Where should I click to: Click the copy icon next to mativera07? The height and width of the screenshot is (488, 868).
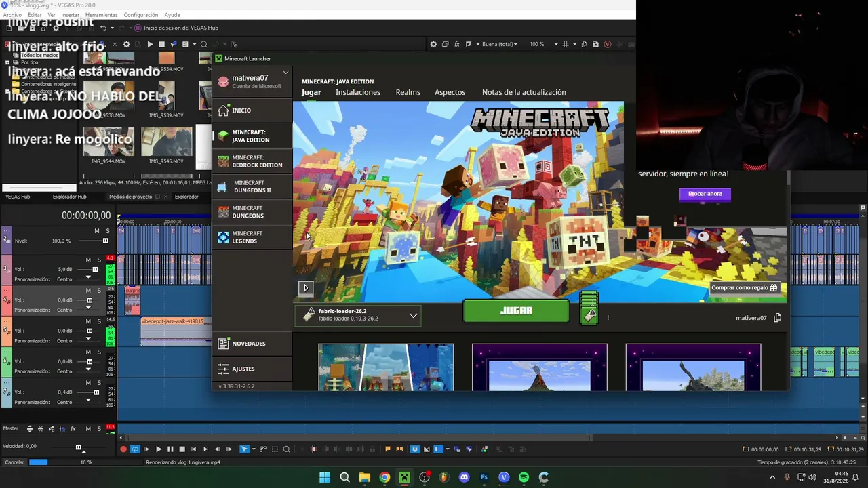tap(778, 317)
